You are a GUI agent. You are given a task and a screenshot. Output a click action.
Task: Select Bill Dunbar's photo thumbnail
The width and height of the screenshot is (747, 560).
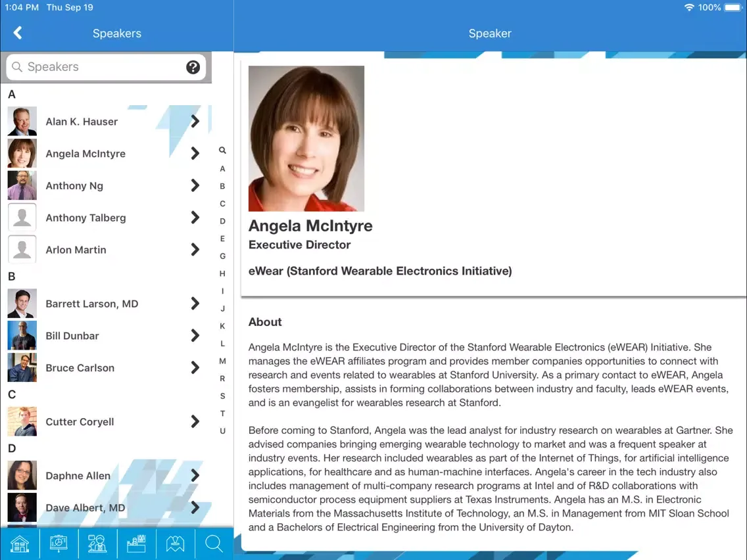22,335
